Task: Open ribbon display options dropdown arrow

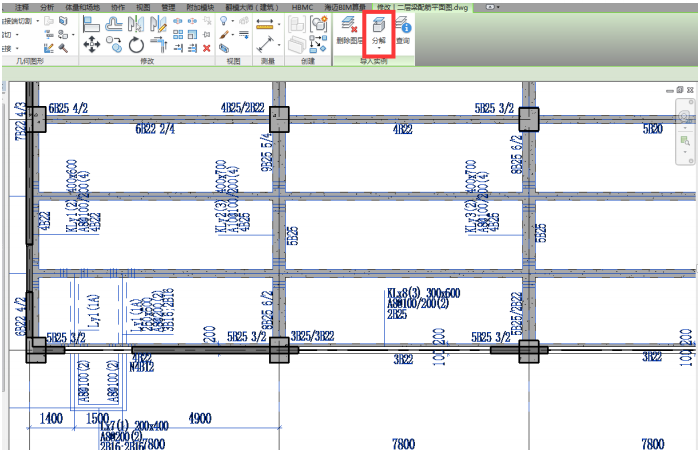Action: point(498,7)
